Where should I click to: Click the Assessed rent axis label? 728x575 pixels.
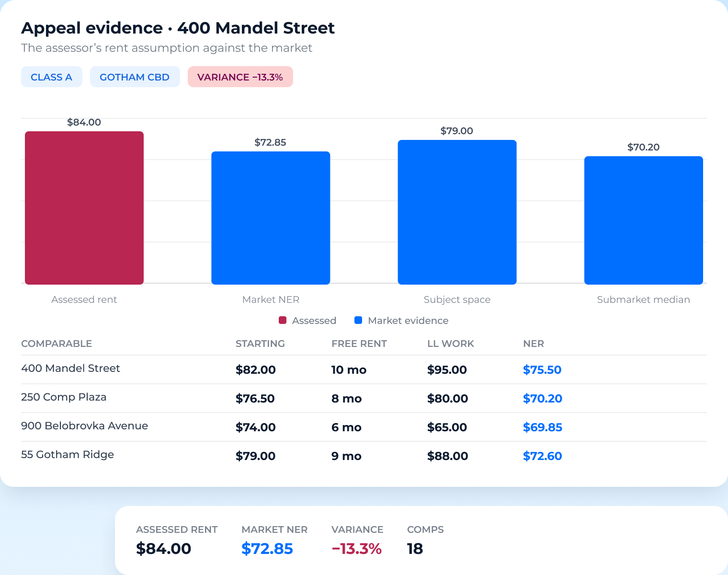tap(84, 299)
